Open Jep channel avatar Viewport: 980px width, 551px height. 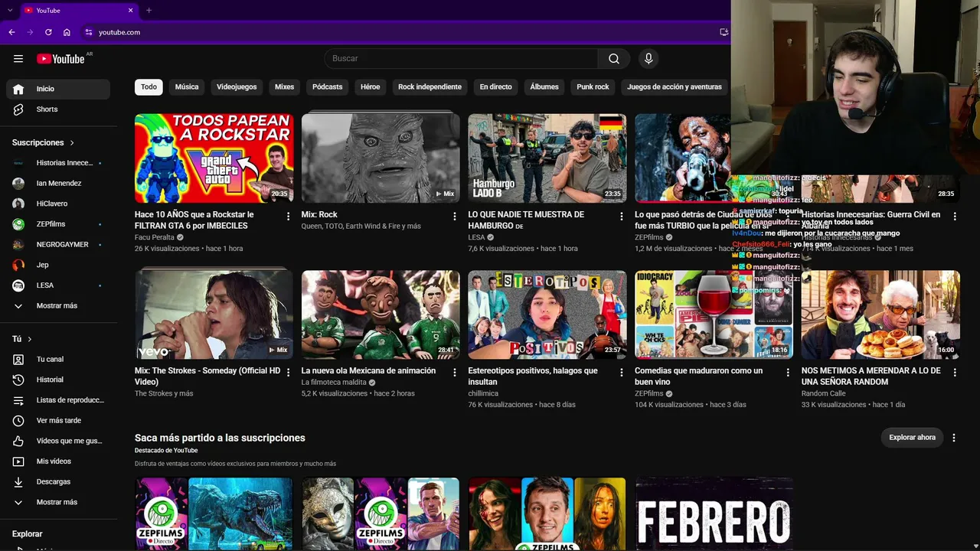[x=19, y=265]
